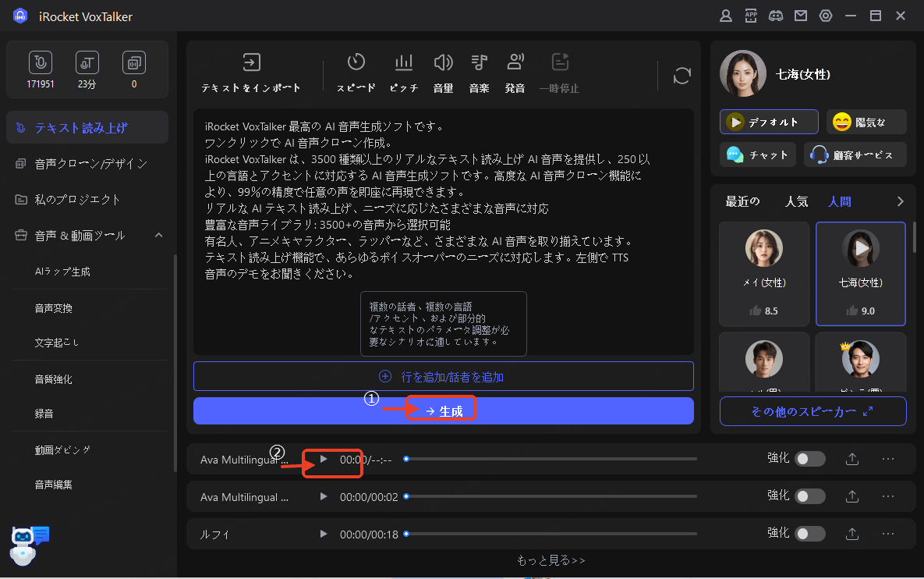This screenshot has width=924, height=579.
Task: Play the 00:00/00:02 Ava Multilingual audio
Action: (323, 496)
